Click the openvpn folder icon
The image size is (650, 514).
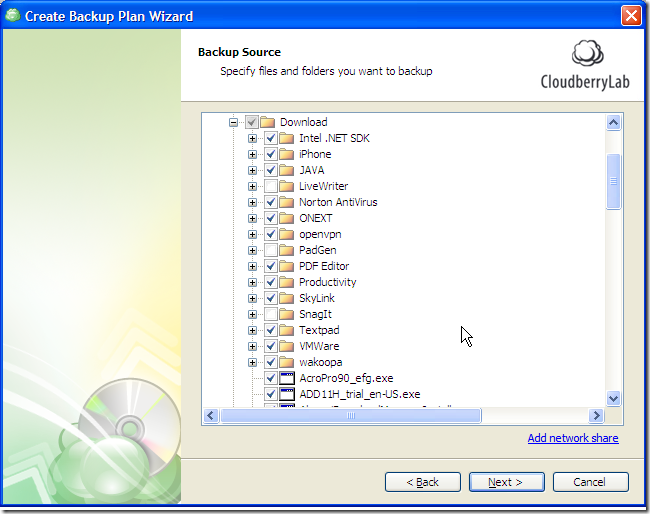[x=286, y=234]
